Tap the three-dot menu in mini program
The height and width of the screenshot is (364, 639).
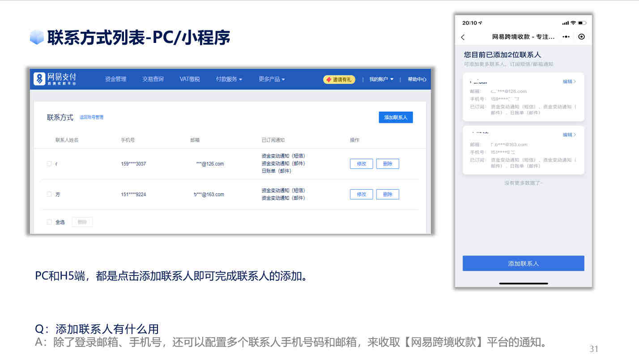click(566, 37)
